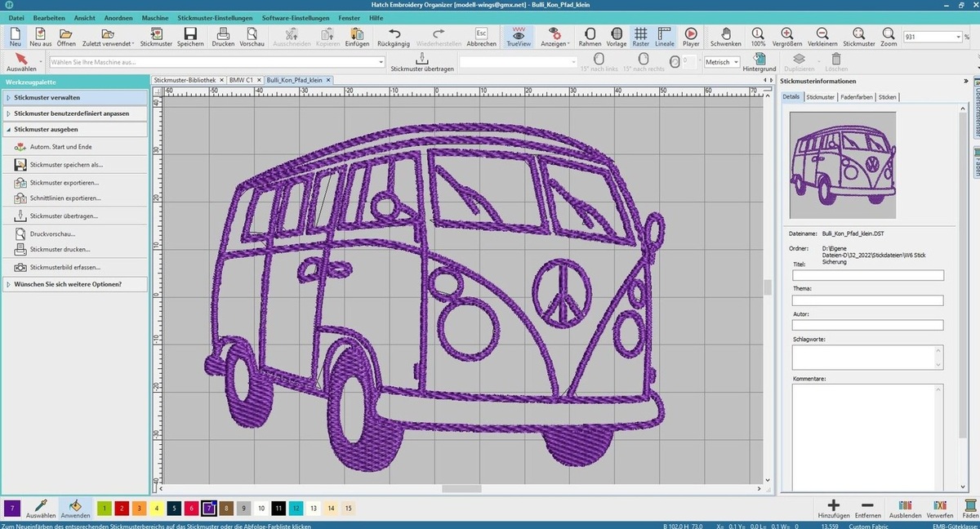Set zoom to 100% icon
Image resolution: width=980 pixels, height=529 pixels.
tap(758, 37)
